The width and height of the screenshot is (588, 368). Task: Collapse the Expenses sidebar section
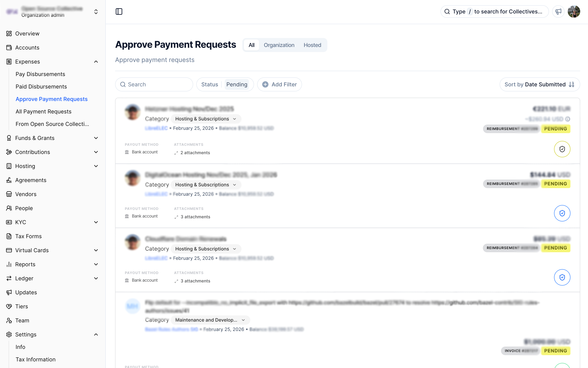[x=96, y=62]
